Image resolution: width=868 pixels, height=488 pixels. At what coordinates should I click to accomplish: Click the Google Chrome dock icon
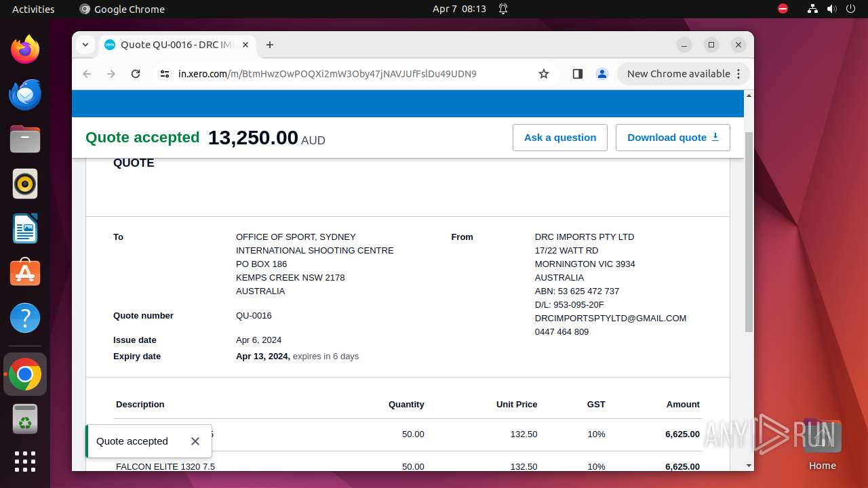click(25, 374)
